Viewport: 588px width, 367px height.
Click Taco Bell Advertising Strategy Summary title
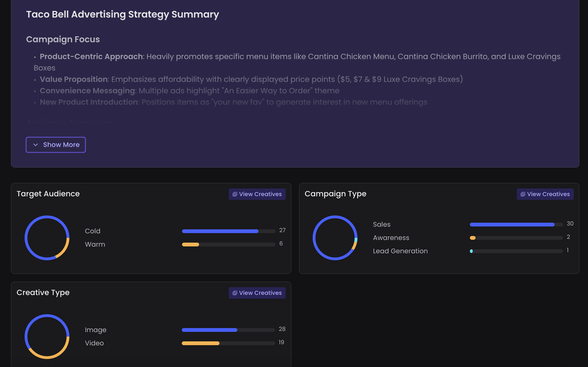pos(122,14)
